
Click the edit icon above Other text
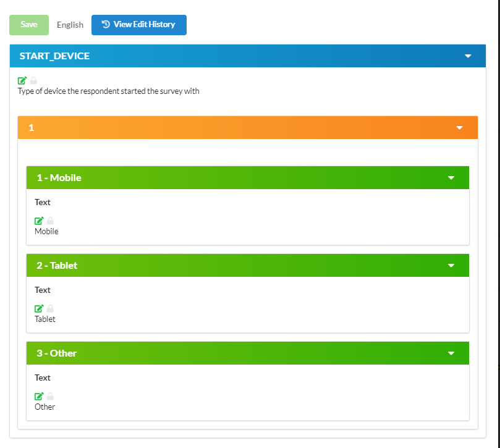coord(39,396)
